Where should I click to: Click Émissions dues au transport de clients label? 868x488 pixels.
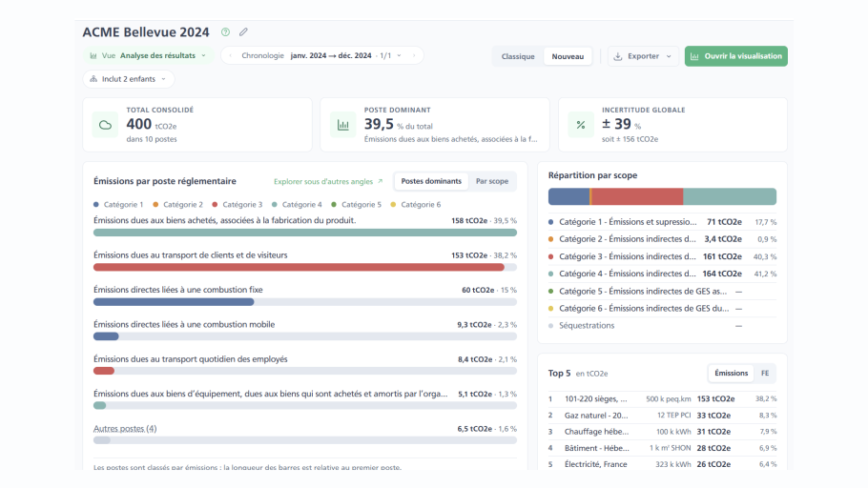coord(191,255)
